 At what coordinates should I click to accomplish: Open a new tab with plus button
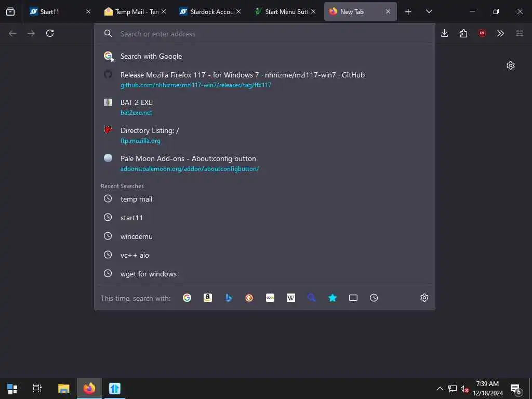tap(408, 12)
